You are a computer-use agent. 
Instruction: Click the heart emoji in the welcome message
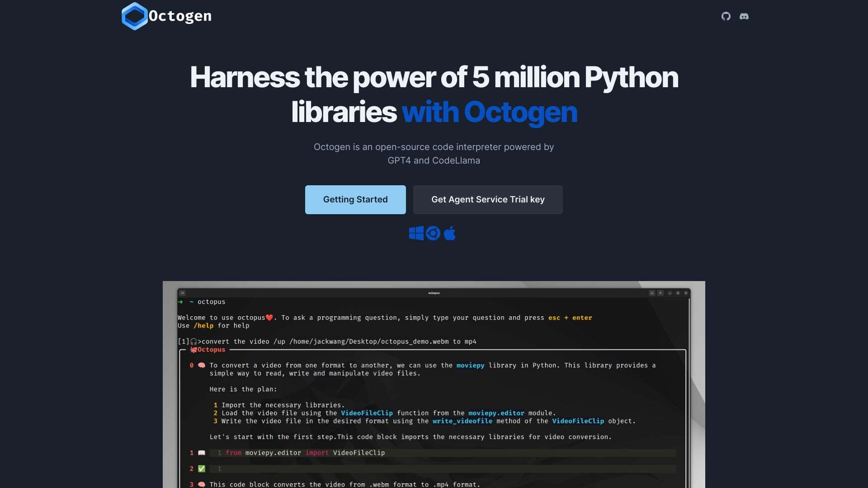[x=269, y=318]
